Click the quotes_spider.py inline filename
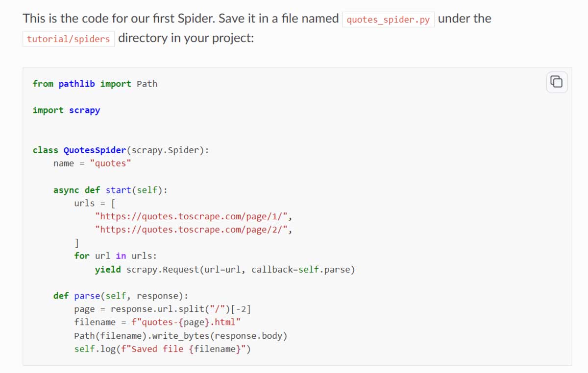 388,20
